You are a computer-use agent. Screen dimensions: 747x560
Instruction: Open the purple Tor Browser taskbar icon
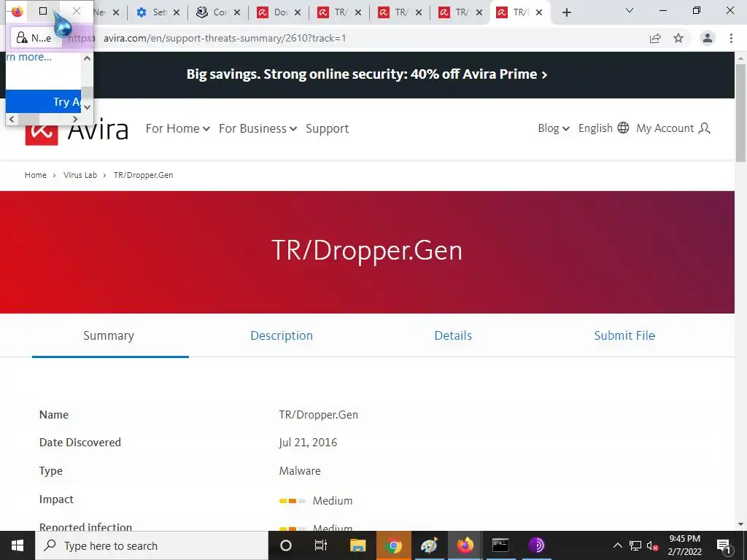(536, 545)
